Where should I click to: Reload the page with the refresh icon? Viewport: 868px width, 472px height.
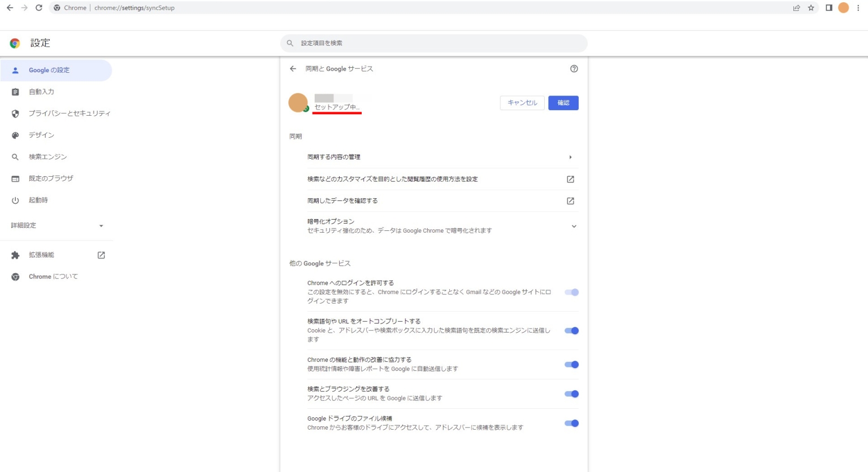pyautogui.click(x=38, y=8)
